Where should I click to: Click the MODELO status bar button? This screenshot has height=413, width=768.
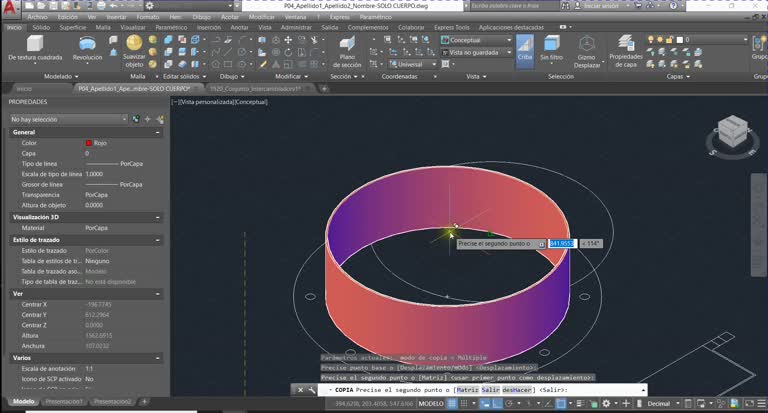431,404
